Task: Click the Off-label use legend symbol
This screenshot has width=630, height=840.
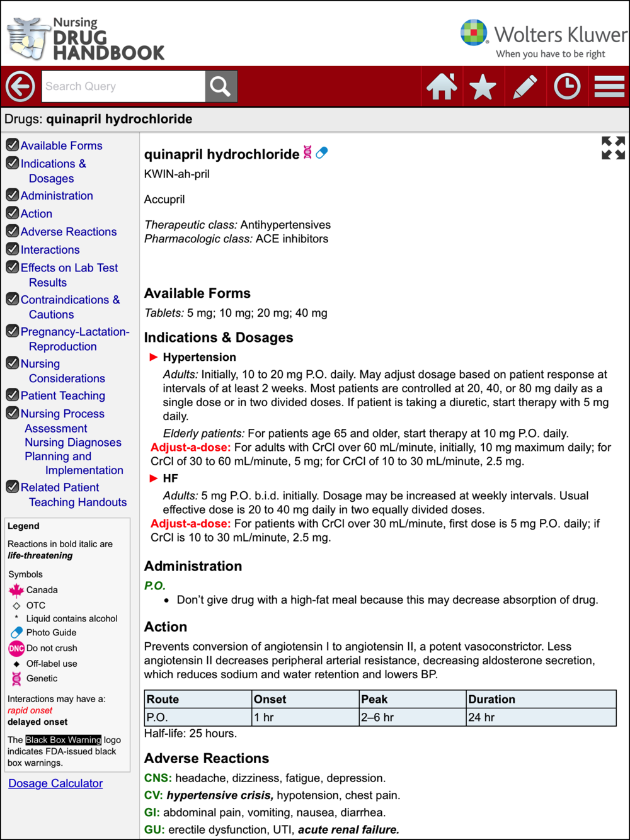Action: [x=16, y=664]
